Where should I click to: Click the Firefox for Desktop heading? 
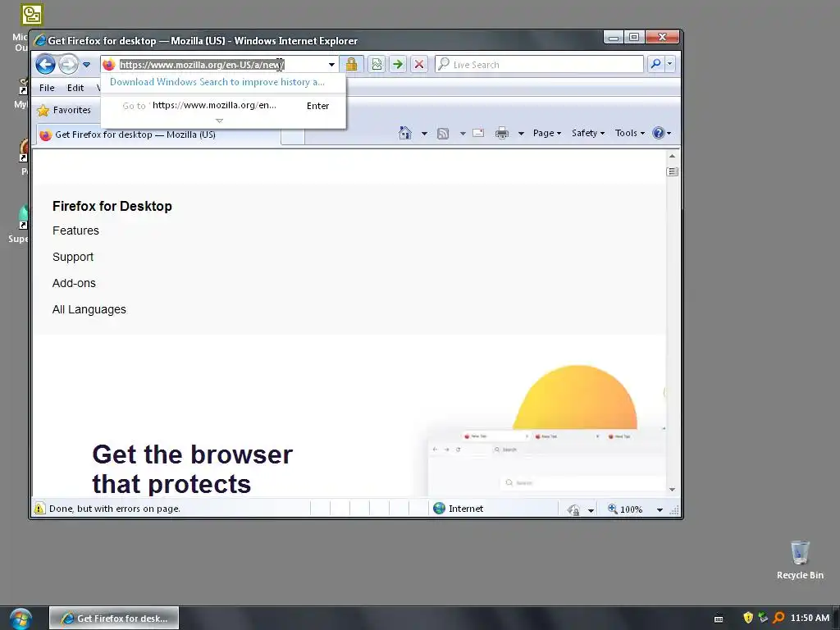coord(112,206)
